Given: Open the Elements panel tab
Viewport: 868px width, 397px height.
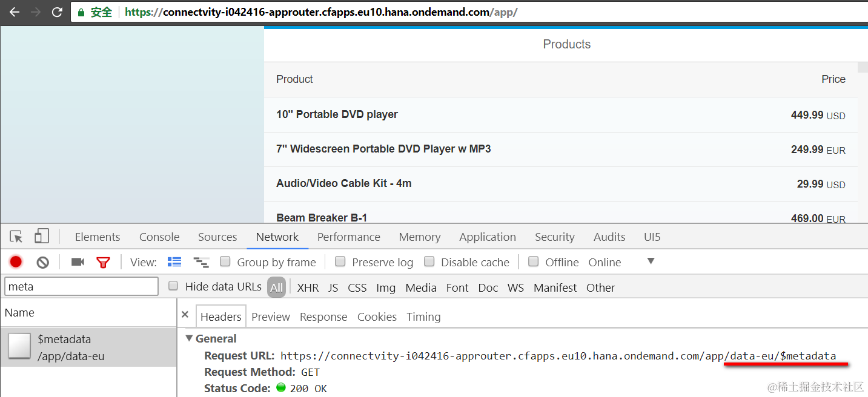Looking at the screenshot, I should pos(98,237).
